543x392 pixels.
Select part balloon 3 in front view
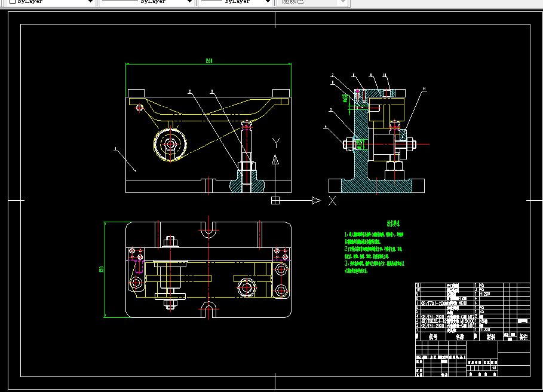click(212, 91)
